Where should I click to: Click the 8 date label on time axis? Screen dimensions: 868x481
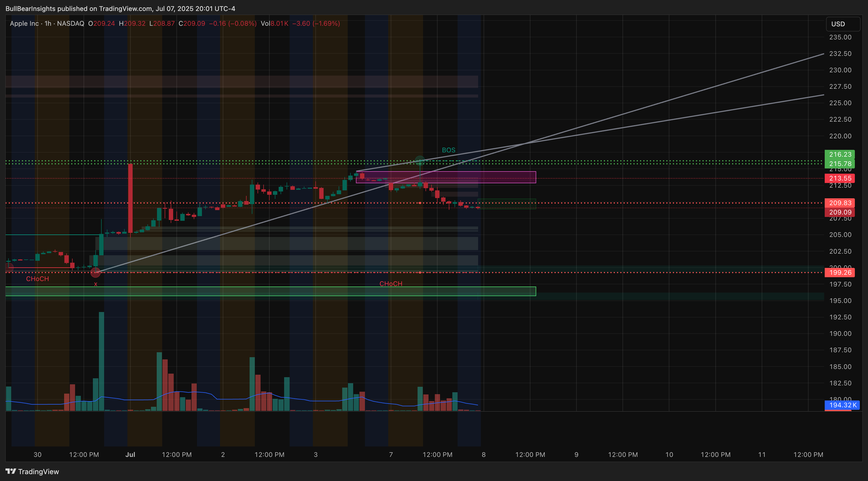click(x=484, y=454)
